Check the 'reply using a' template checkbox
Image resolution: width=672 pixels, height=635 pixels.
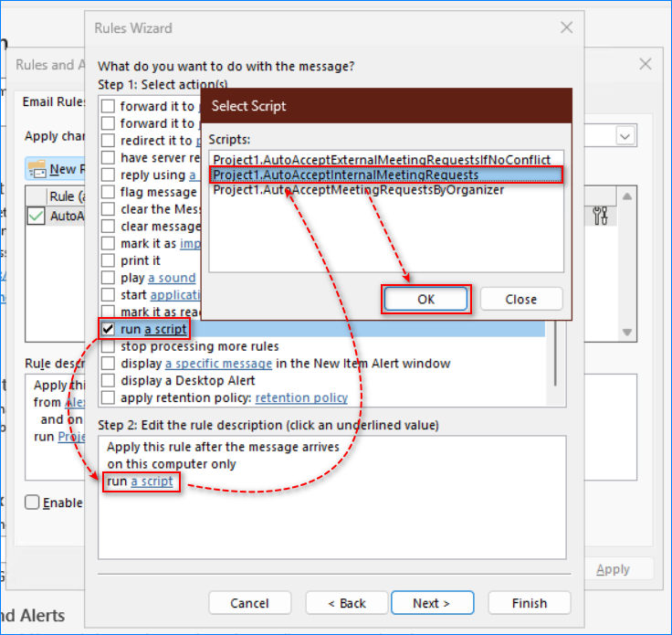[x=108, y=175]
